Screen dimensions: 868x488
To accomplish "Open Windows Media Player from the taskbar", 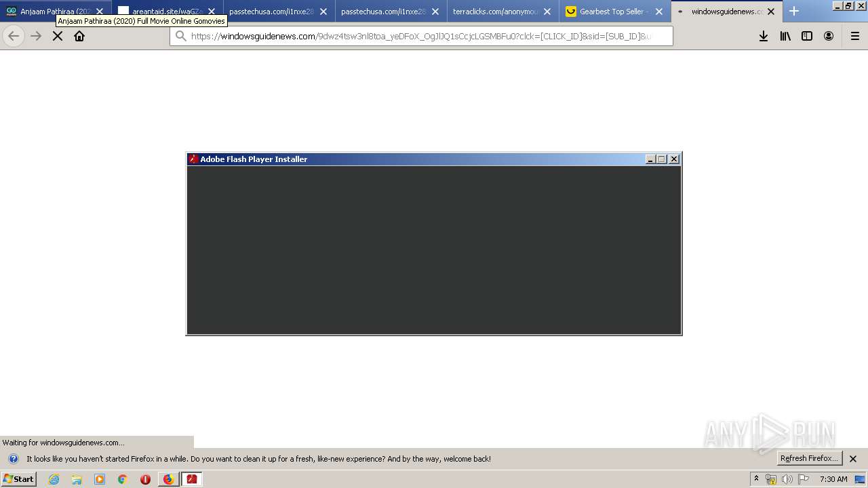I will tap(100, 479).
